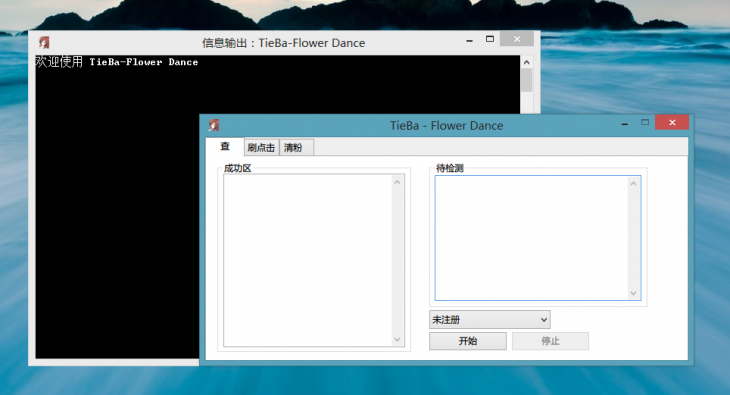Click scroll down arrow in 待检测 box
Image resolution: width=730 pixels, height=395 pixels.
tap(633, 293)
